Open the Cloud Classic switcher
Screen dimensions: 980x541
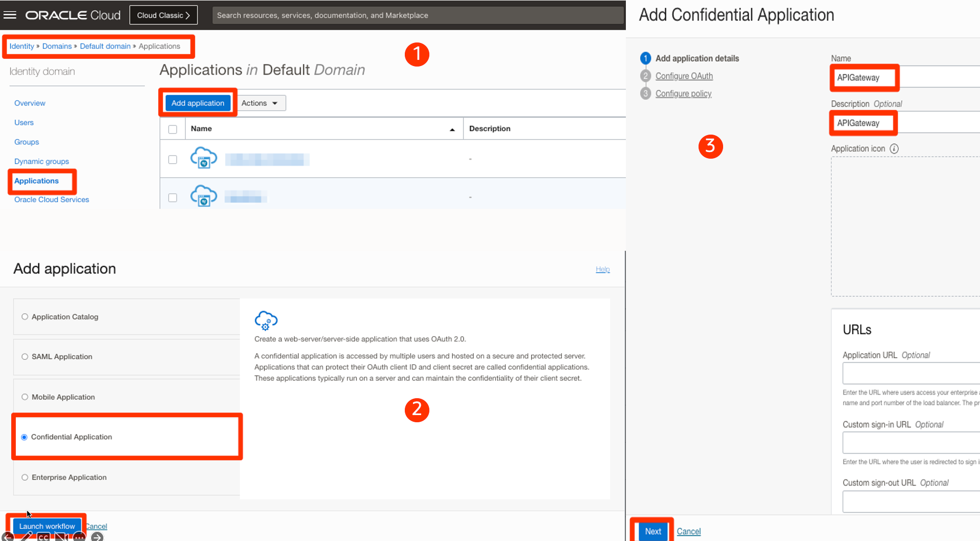(163, 15)
